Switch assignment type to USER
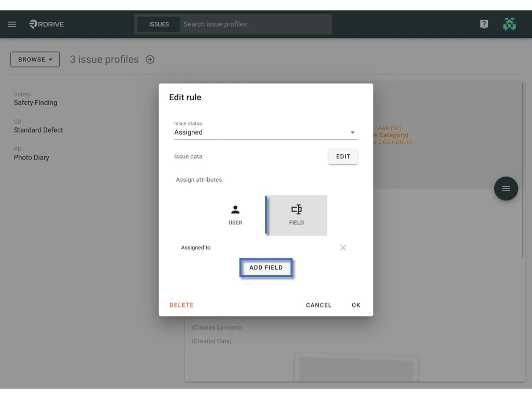The height and width of the screenshot is (399, 532). click(x=235, y=215)
